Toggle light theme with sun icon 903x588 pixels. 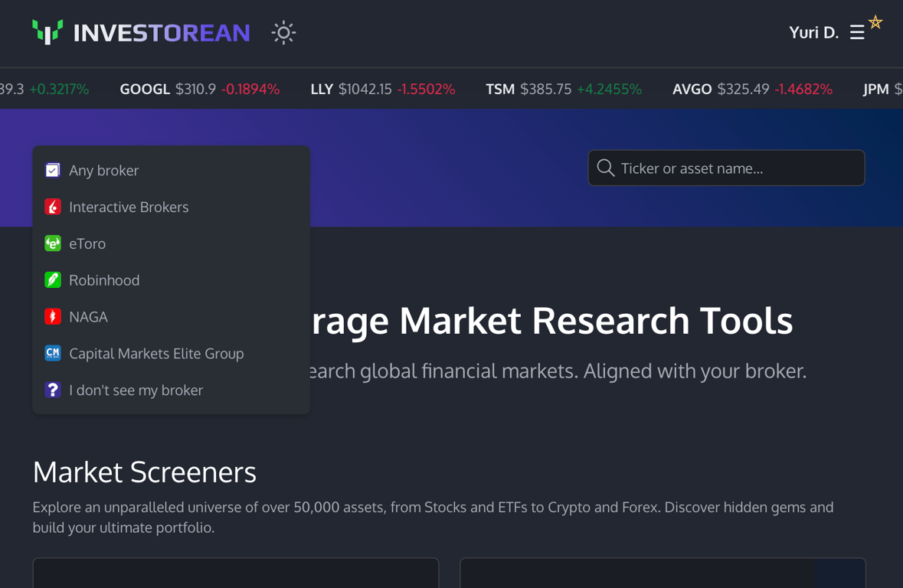(283, 32)
